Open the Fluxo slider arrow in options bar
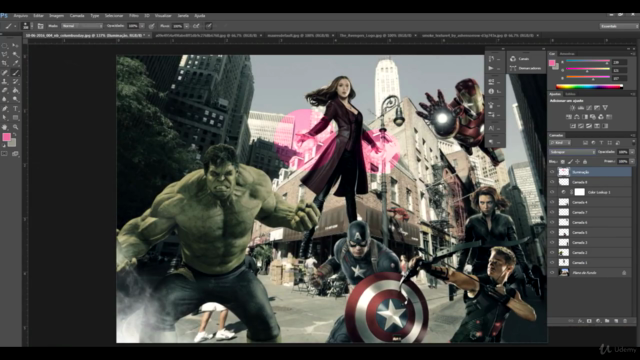The image size is (640, 360). click(186, 26)
